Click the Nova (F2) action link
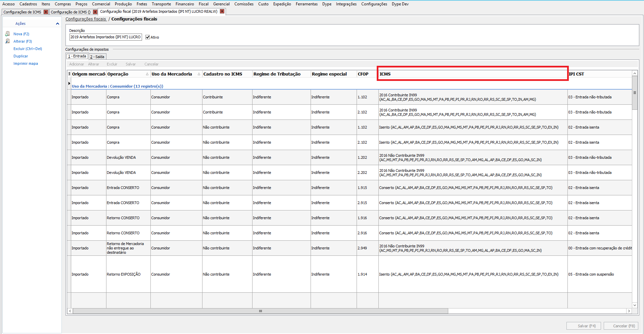 21,34
